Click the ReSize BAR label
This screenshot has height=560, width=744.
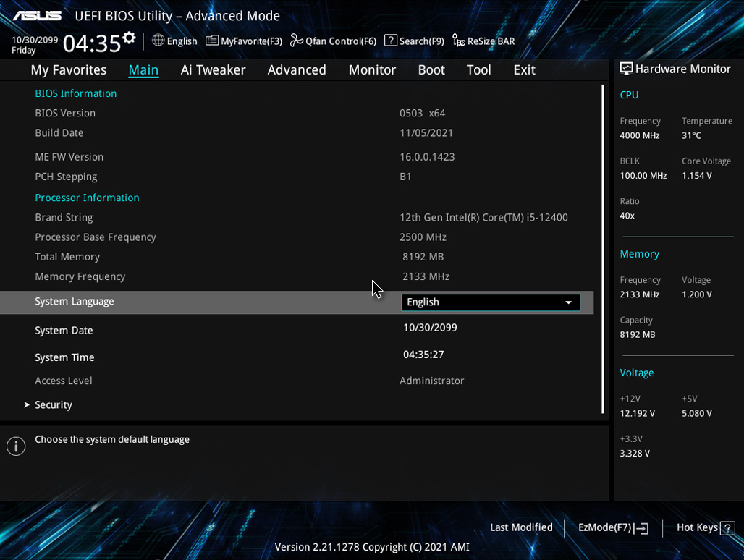click(x=491, y=41)
